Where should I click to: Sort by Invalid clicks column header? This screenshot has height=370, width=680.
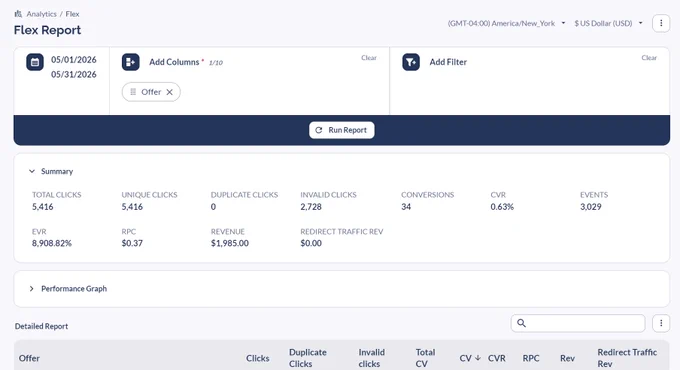[372, 358]
